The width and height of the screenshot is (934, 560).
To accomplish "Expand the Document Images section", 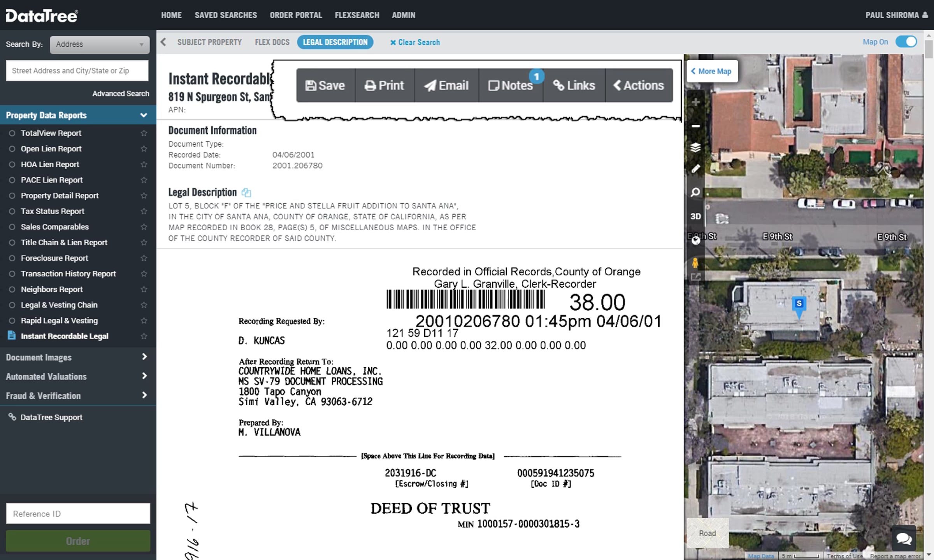I will click(78, 357).
